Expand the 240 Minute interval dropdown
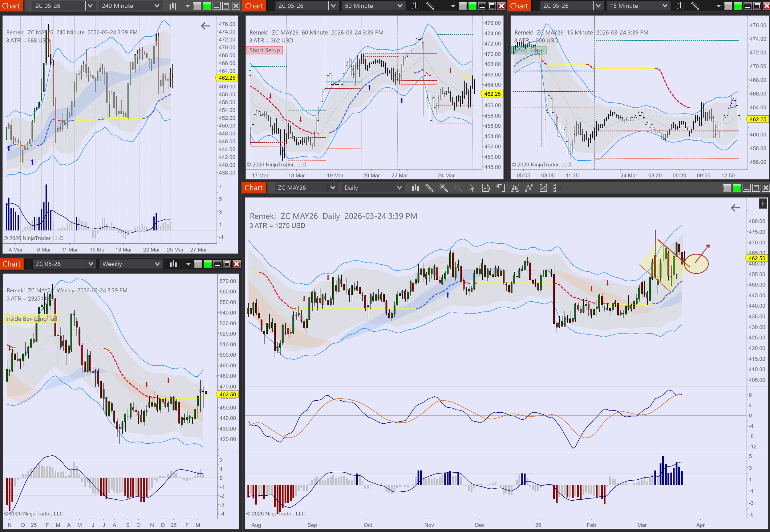The height and width of the screenshot is (532, 770). [156, 6]
